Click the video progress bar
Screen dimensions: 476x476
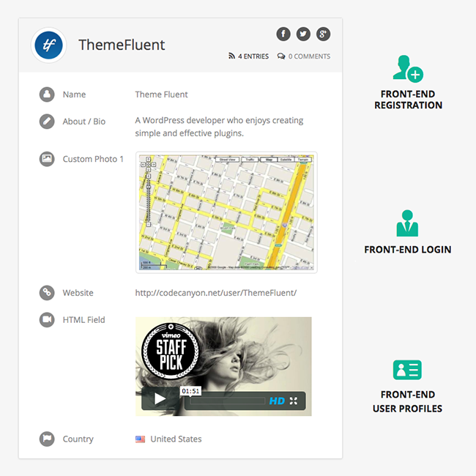[x=227, y=401]
